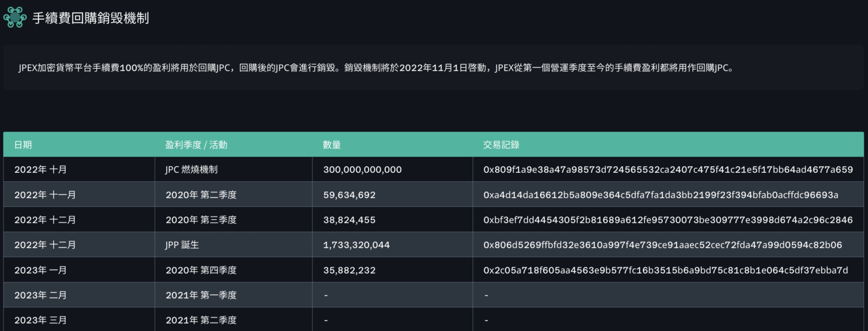Click the 2023年 三月 date cell

click(40, 320)
